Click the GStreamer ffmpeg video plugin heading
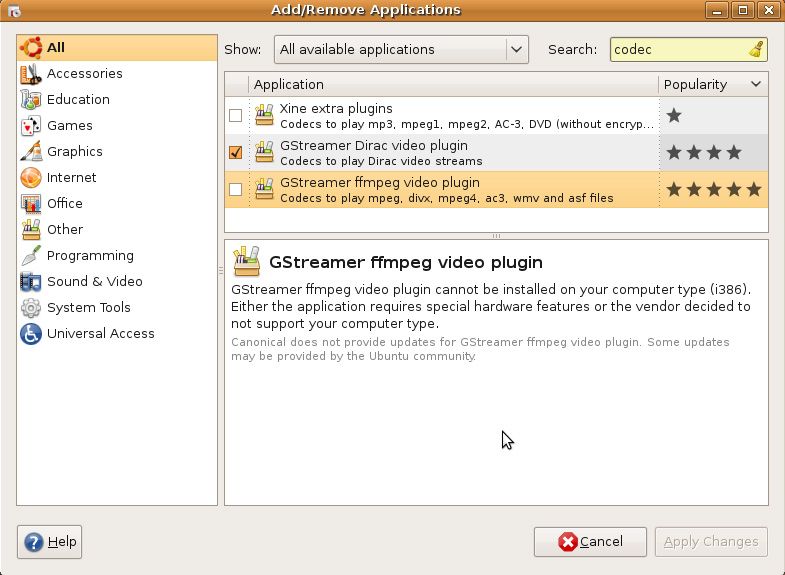The image size is (785, 575). coord(406,262)
